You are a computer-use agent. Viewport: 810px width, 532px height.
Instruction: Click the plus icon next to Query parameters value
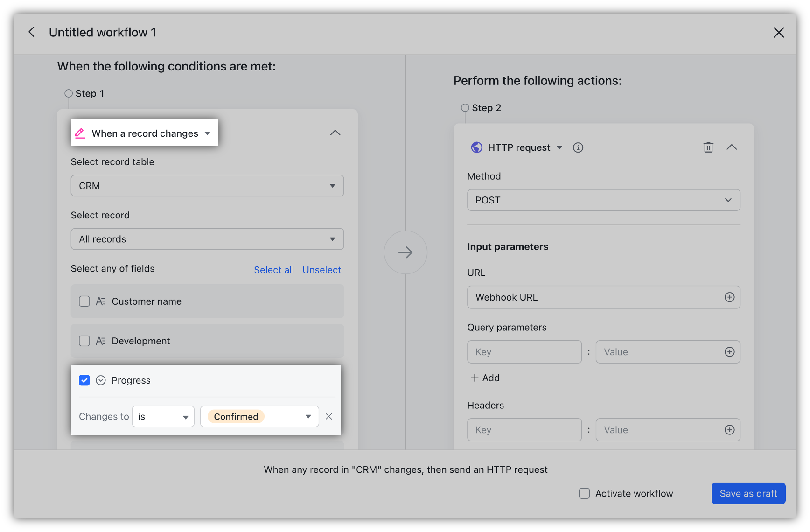pos(730,351)
